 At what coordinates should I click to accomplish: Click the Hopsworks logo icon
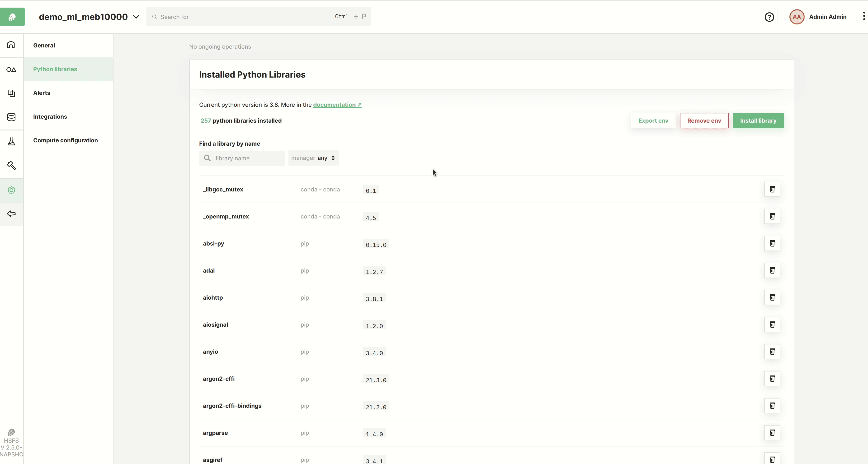(x=12, y=17)
